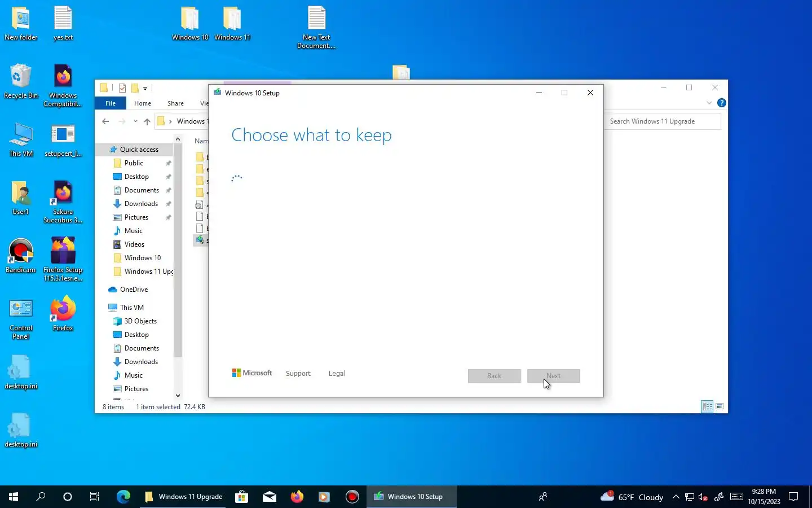Open the Windows 11 desktop folder
This screenshot has height=508, width=812.
click(x=232, y=24)
